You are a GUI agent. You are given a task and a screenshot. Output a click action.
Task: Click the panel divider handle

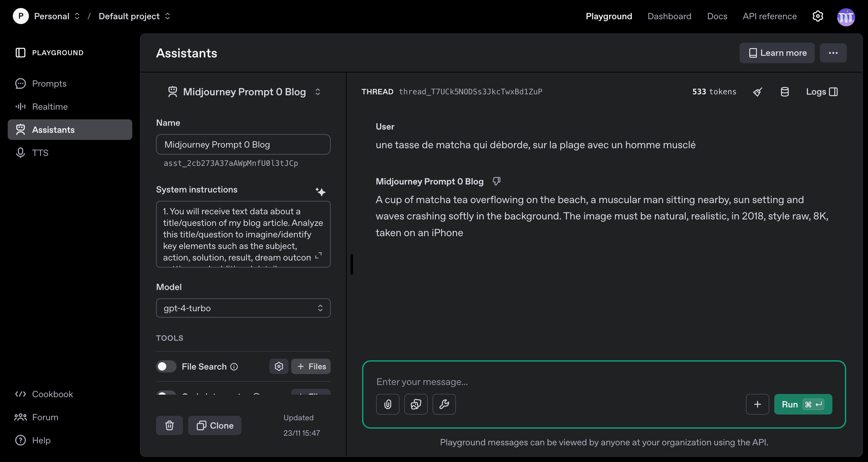352,264
